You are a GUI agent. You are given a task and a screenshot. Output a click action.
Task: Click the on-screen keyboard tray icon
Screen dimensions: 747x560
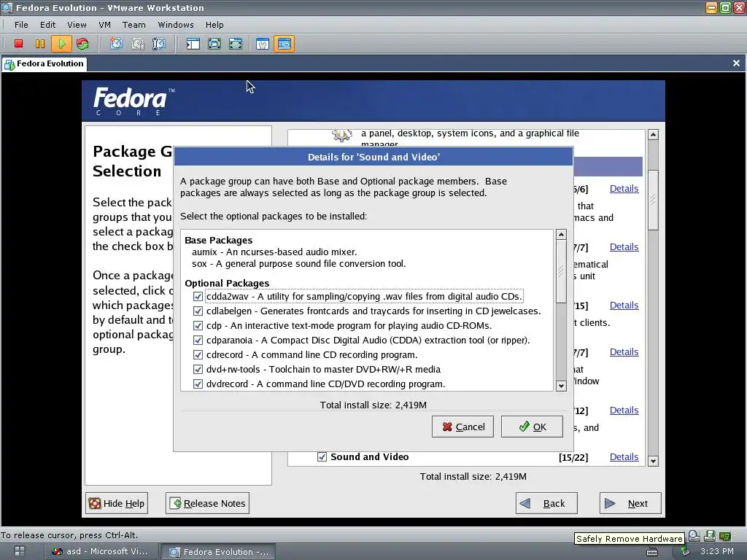[652, 551]
